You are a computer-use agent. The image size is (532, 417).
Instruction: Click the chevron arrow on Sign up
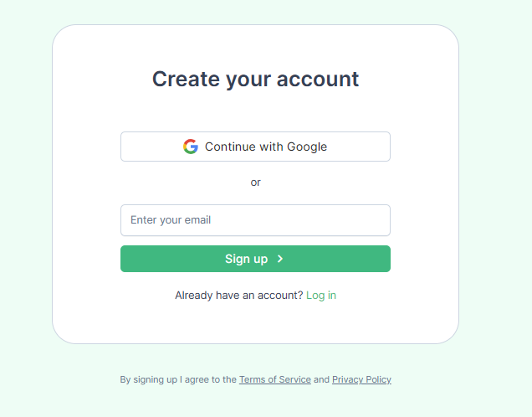(280, 259)
